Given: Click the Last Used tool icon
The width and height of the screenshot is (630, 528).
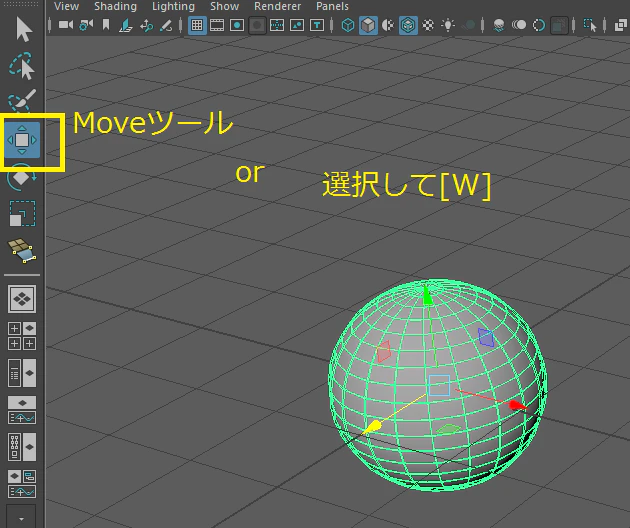Looking at the screenshot, I should tap(22, 250).
